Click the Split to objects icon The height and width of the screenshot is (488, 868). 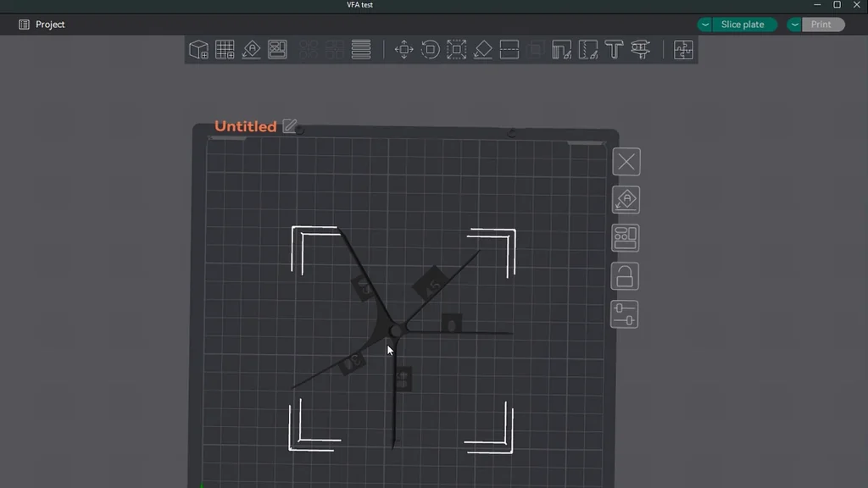[309, 50]
